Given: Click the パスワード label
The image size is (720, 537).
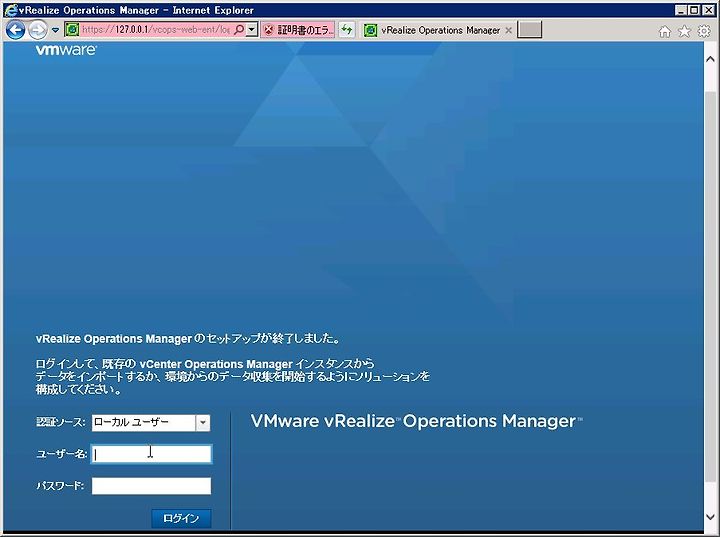Looking at the screenshot, I should [x=60, y=486].
